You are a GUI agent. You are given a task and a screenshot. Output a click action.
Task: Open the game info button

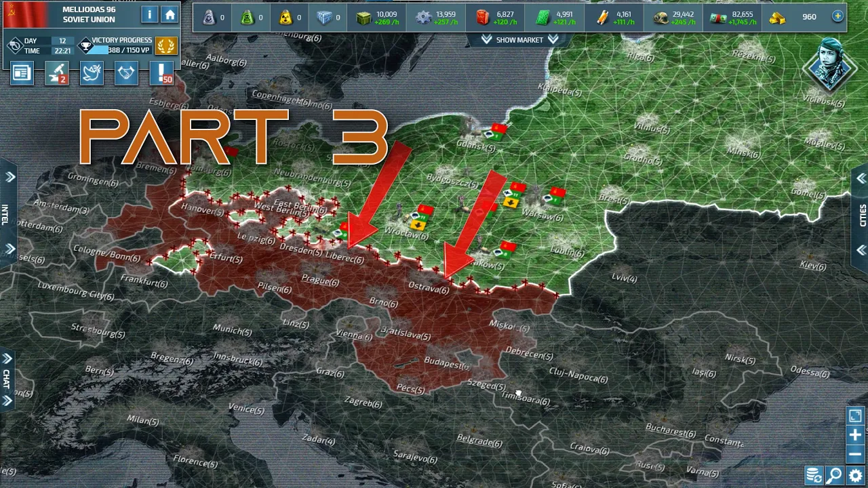(149, 14)
